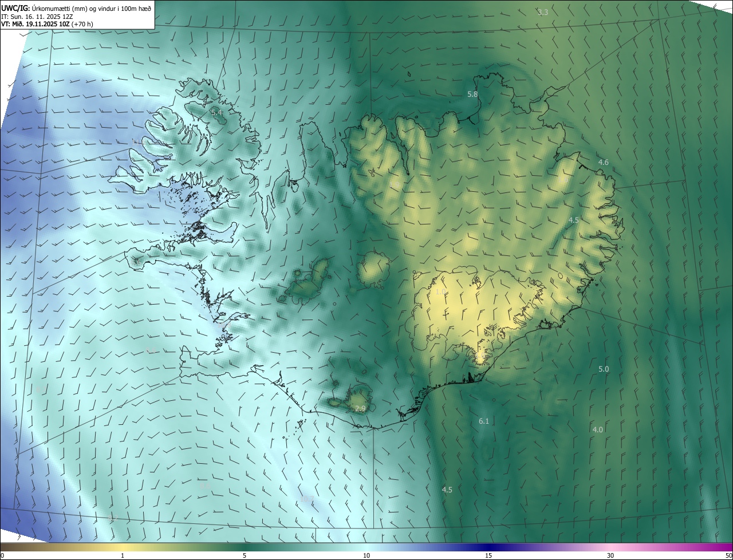Click the title "UWC/IG: Úrkomumætti (mm) og vindur í 100m hæð"

coord(76,7)
